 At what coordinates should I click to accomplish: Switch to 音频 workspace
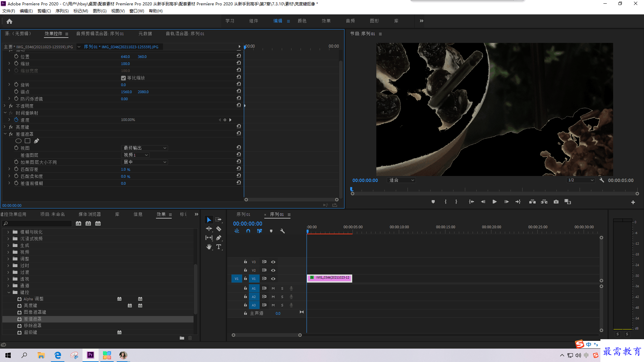click(350, 21)
